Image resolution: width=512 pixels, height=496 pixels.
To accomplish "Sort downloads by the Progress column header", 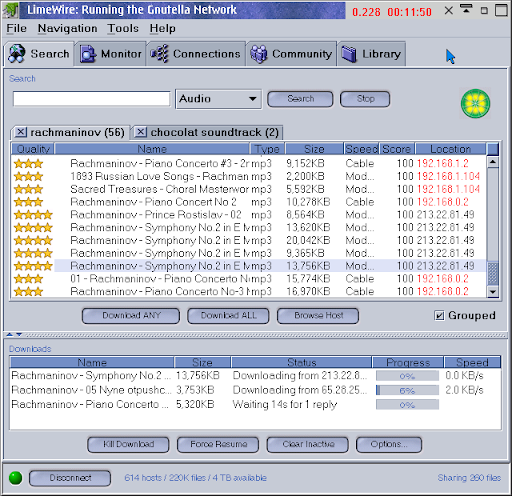I will pos(408,362).
